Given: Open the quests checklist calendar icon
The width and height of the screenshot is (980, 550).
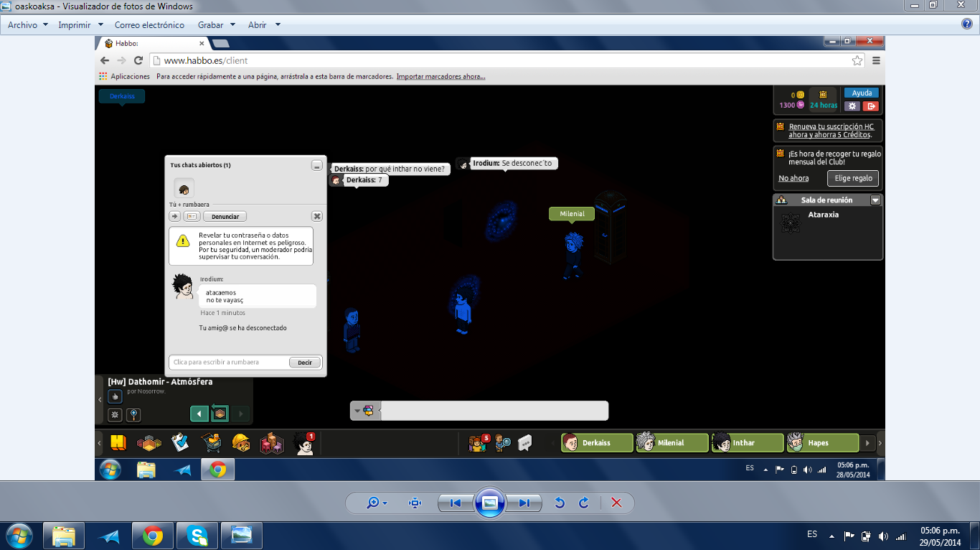Looking at the screenshot, I should pos(180,443).
